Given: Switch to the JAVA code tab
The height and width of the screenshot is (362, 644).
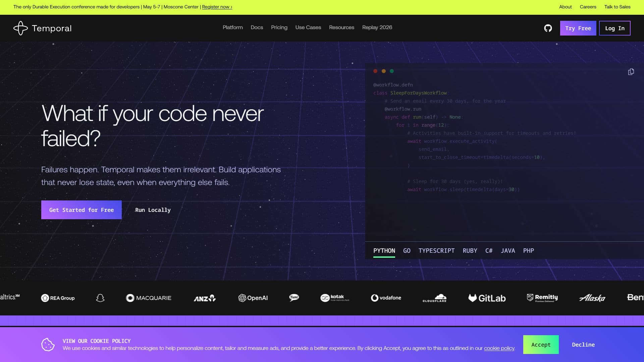Looking at the screenshot, I should [508, 251].
